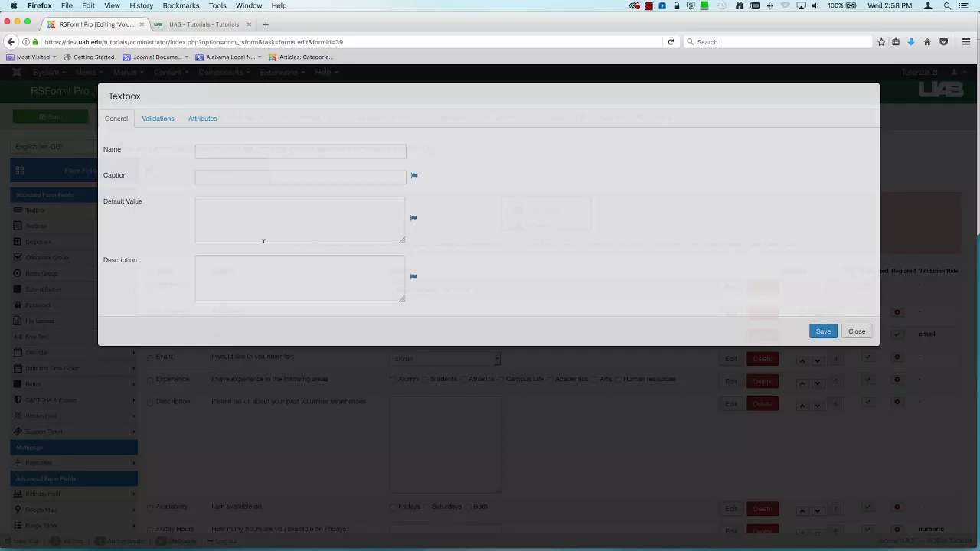Move Event row up with arrow
Screen dimensions: 980x551
[x=802, y=360]
